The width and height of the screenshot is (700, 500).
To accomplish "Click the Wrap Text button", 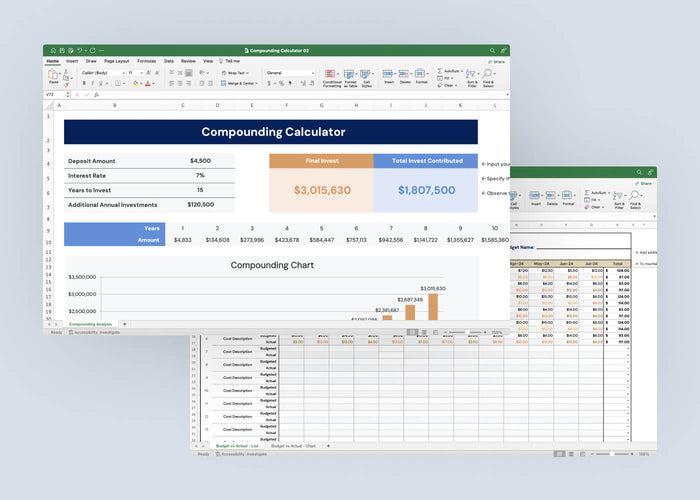I will pyautogui.click(x=236, y=72).
